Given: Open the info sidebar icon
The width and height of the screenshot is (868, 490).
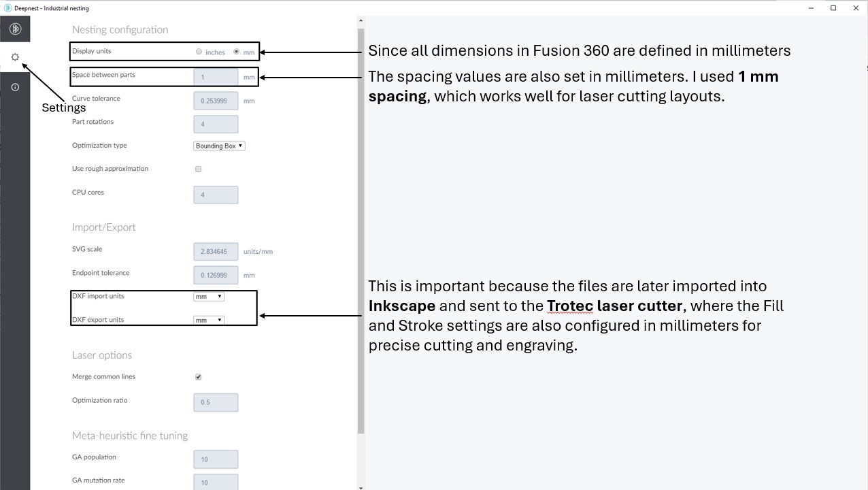Looking at the screenshot, I should tap(15, 87).
